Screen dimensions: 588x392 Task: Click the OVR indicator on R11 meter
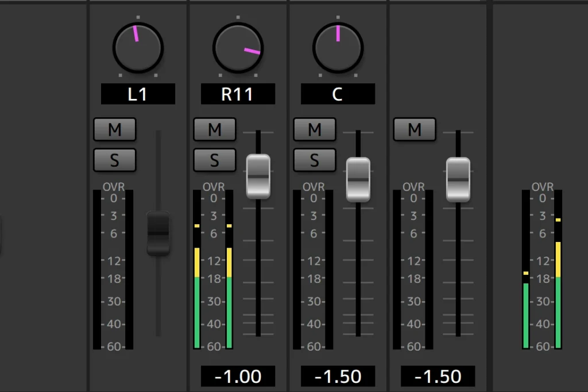(x=214, y=187)
